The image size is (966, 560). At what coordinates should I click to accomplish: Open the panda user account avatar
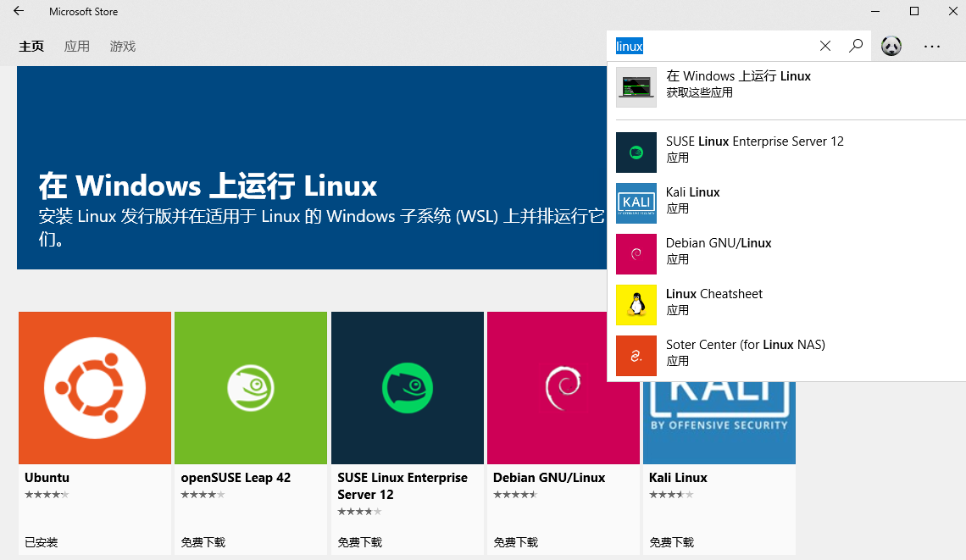click(x=891, y=46)
